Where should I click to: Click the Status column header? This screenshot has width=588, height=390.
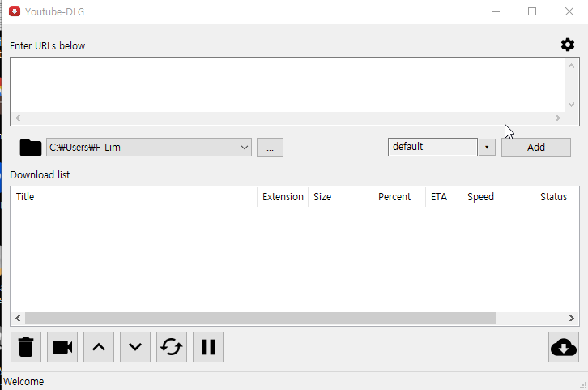557,197
